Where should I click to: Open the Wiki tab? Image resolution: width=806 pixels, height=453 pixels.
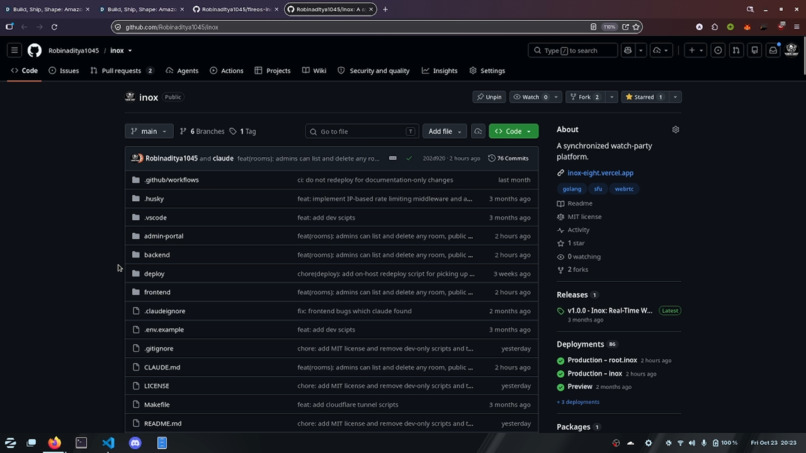pyautogui.click(x=314, y=70)
